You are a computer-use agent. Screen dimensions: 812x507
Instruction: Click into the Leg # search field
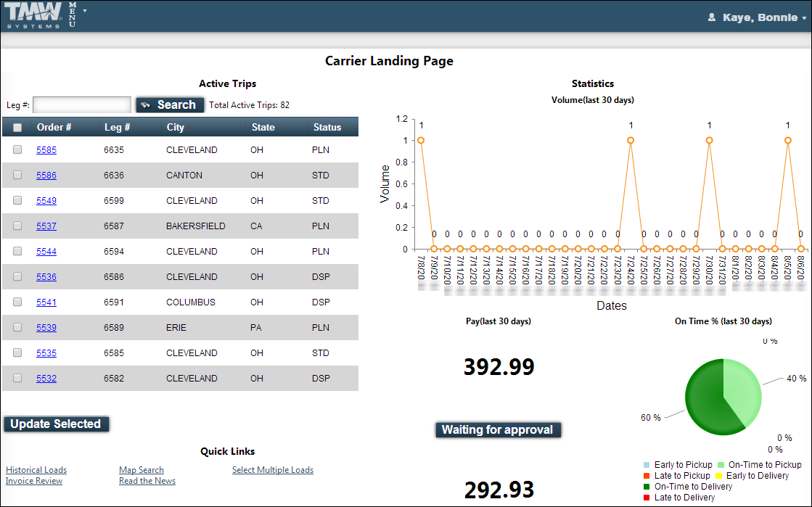pos(82,104)
